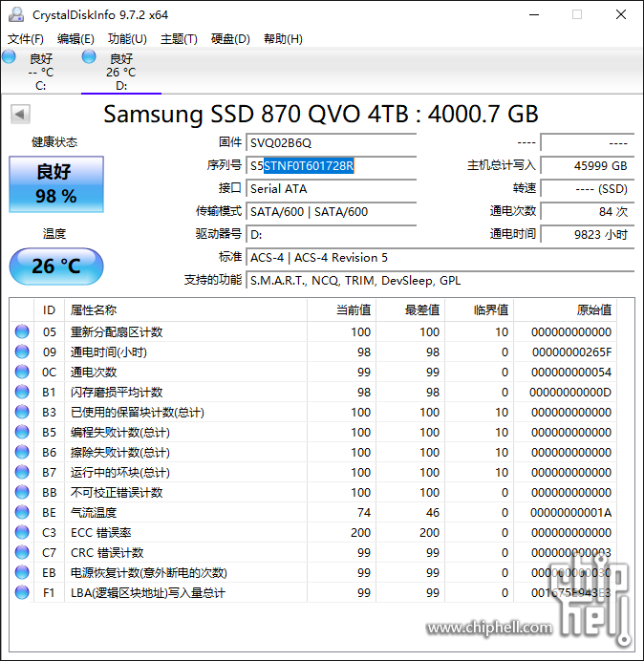Click supported features field S.M.A.R.T., NCQ, TRIM
This screenshot has width=644, height=661.
pos(440,280)
